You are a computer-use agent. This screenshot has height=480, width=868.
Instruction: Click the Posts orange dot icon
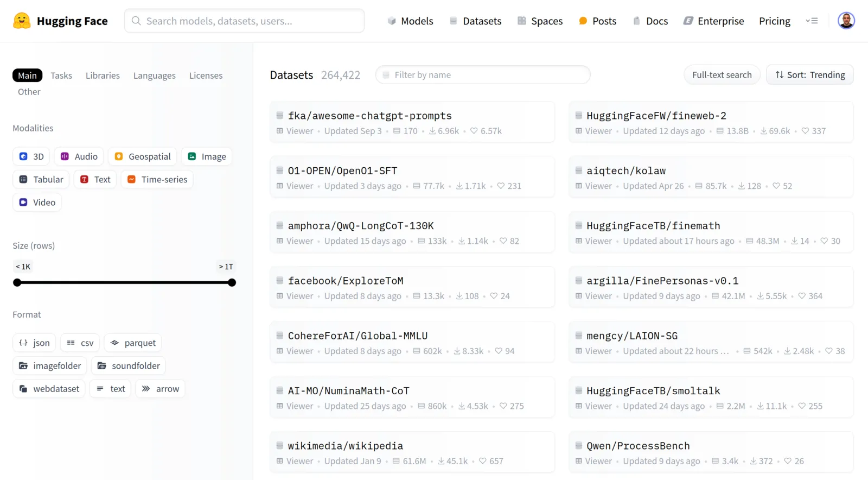(583, 21)
